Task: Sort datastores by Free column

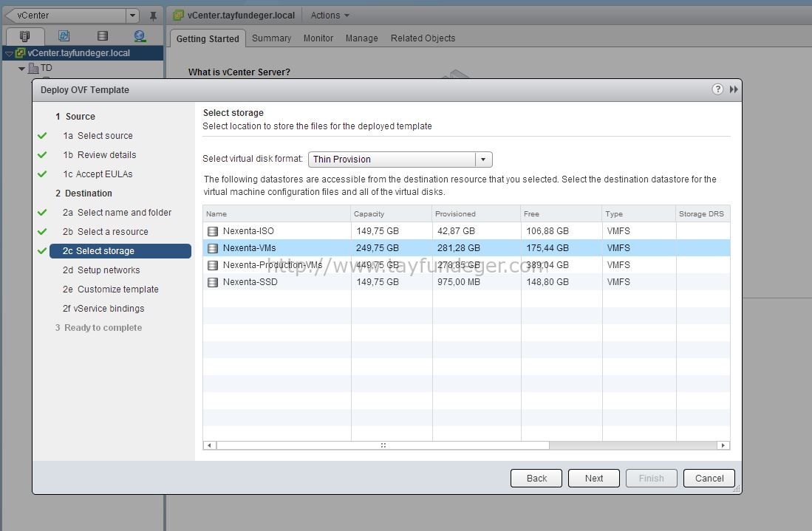Action: click(x=562, y=213)
